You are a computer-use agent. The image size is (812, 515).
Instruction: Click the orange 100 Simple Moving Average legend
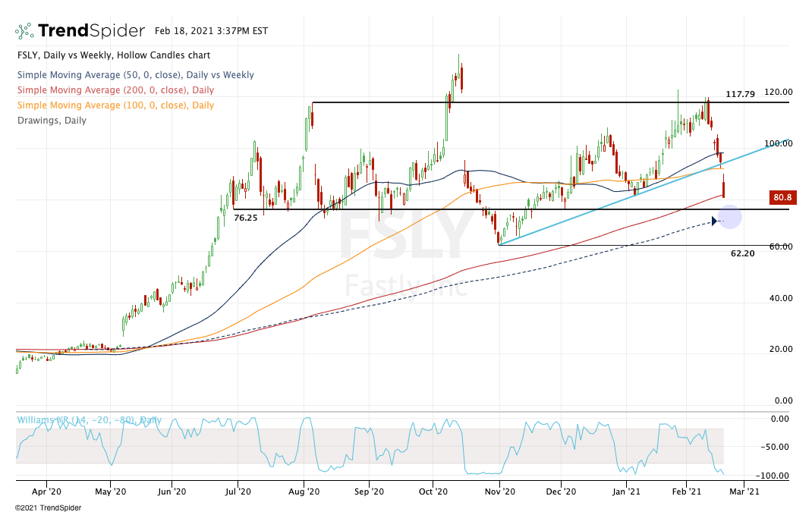115,105
